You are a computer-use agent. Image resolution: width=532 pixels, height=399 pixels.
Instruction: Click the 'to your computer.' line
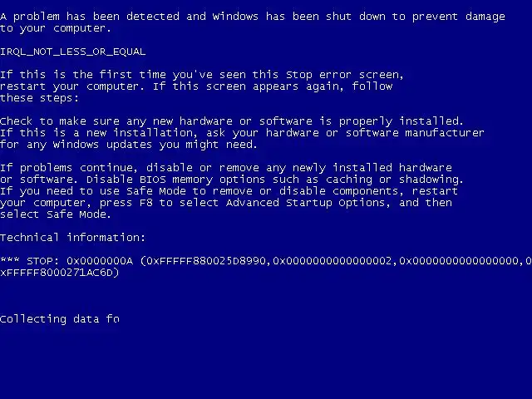tap(56, 28)
